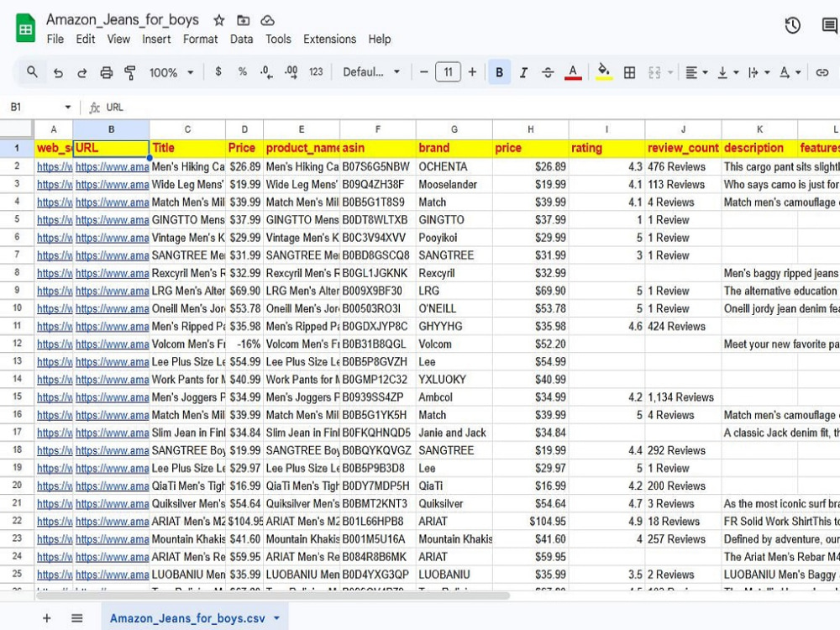
Task: Undo the last action
Action: (x=58, y=72)
